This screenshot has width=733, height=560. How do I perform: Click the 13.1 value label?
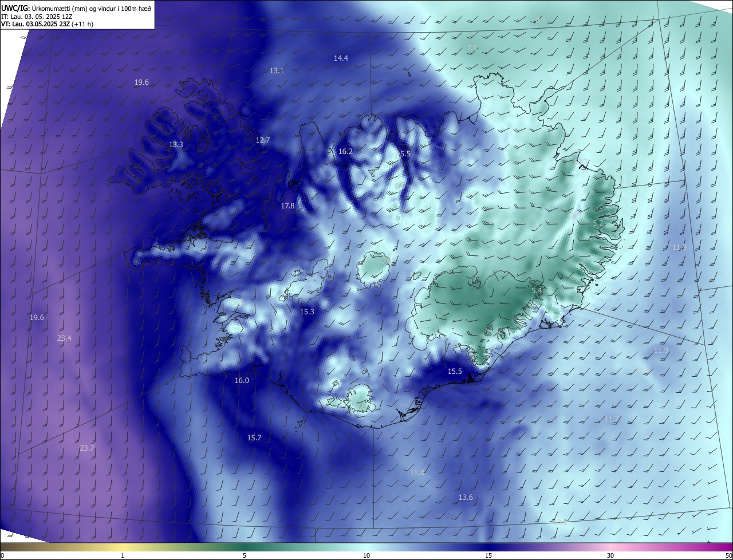[277, 70]
